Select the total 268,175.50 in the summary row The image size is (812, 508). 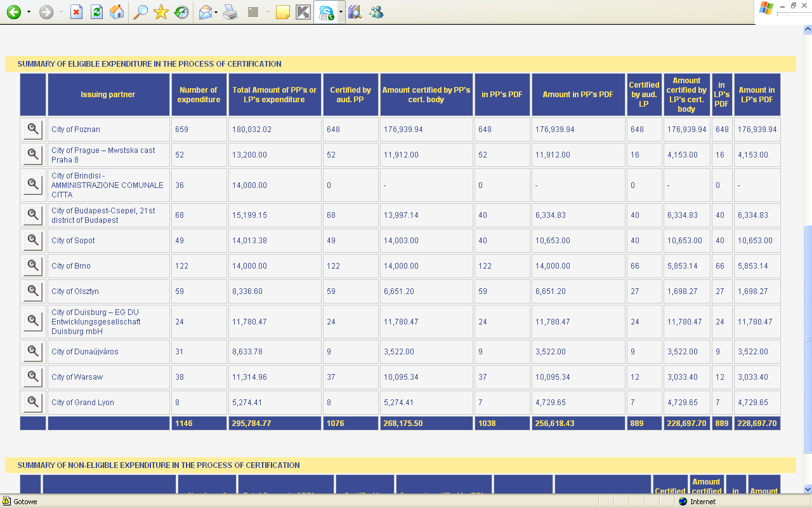(403, 424)
